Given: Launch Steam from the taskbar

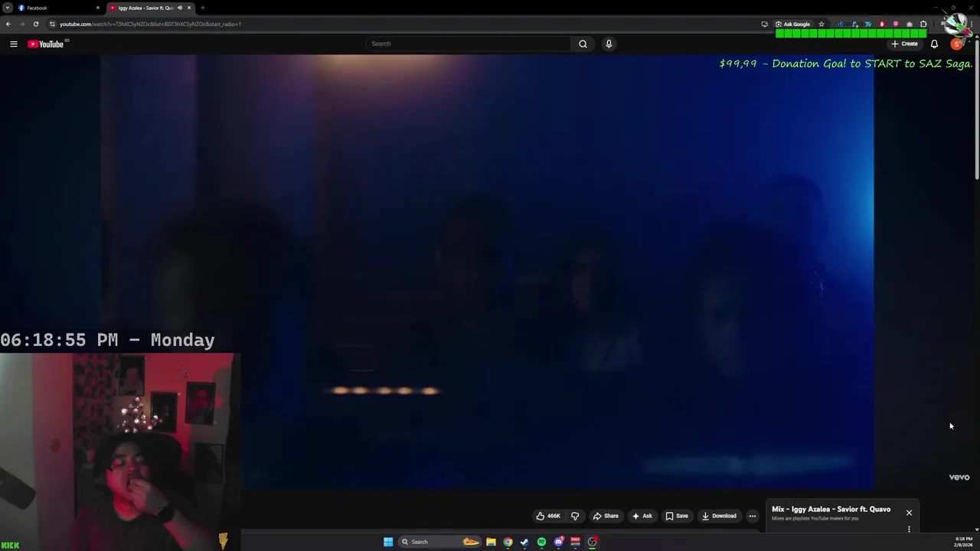Looking at the screenshot, I should point(524,542).
